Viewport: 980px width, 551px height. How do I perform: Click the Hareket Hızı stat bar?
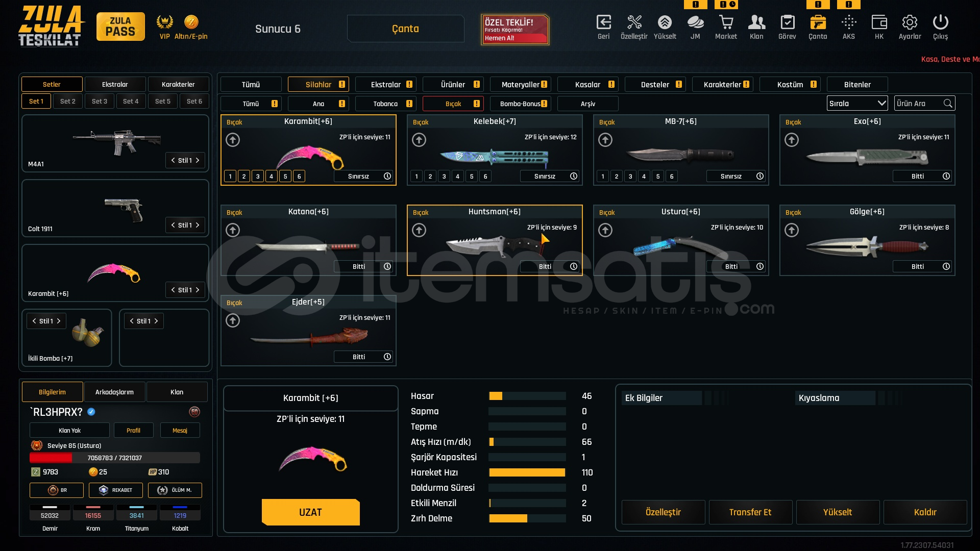[x=527, y=472]
